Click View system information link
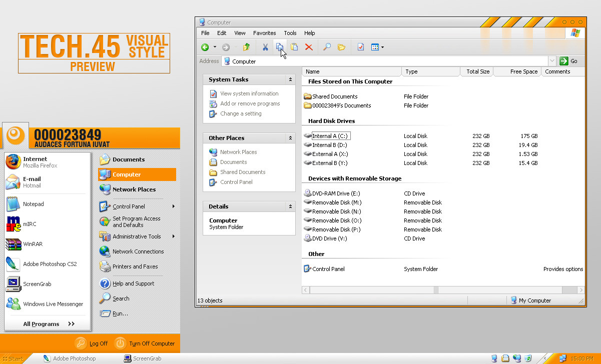The width and height of the screenshot is (601, 364). coord(249,93)
